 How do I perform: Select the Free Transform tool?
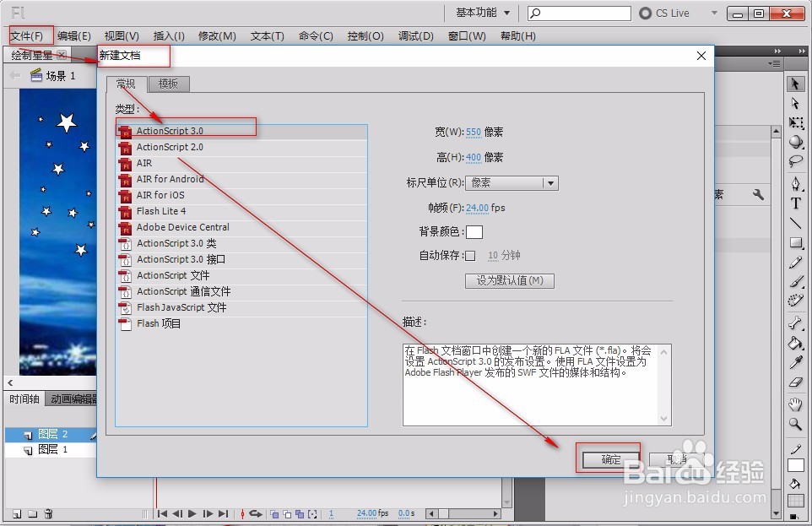(795, 122)
